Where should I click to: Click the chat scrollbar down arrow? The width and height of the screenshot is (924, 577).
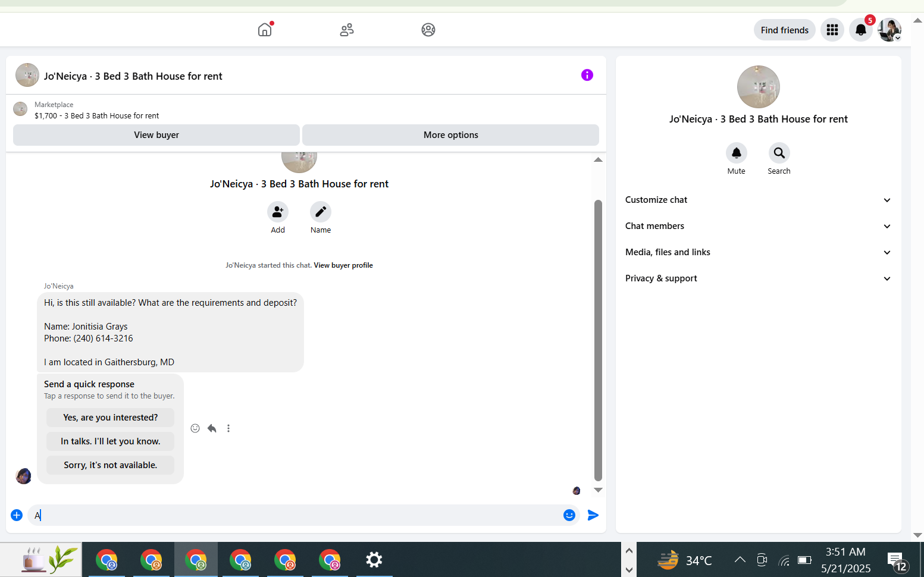[599, 490]
